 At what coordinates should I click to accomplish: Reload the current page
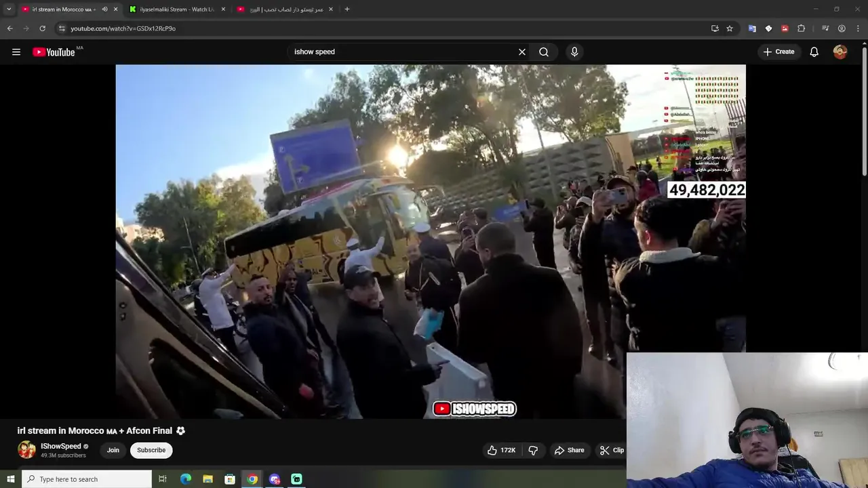[x=42, y=28]
